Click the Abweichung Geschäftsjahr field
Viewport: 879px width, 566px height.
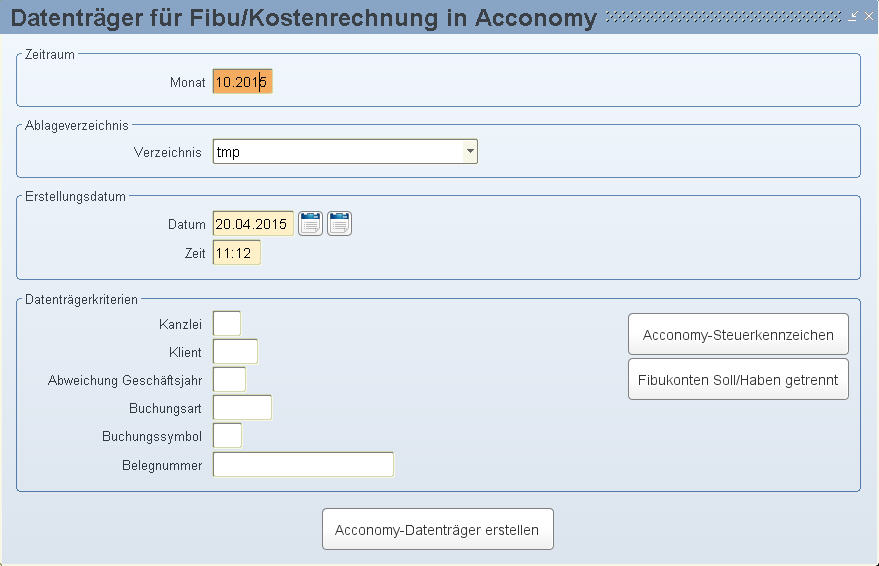(x=229, y=379)
